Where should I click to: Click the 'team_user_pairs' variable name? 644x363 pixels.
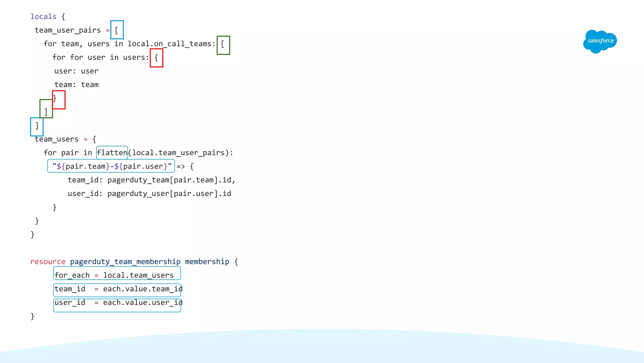tap(68, 30)
